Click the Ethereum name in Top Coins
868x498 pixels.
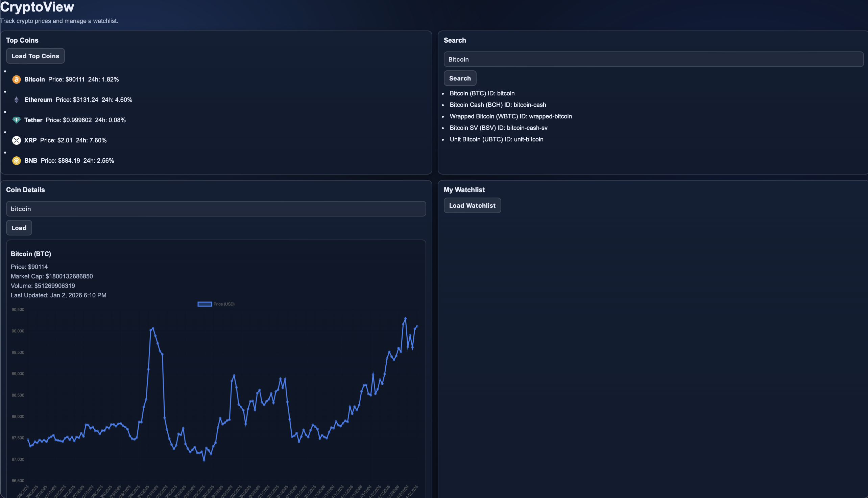(38, 100)
